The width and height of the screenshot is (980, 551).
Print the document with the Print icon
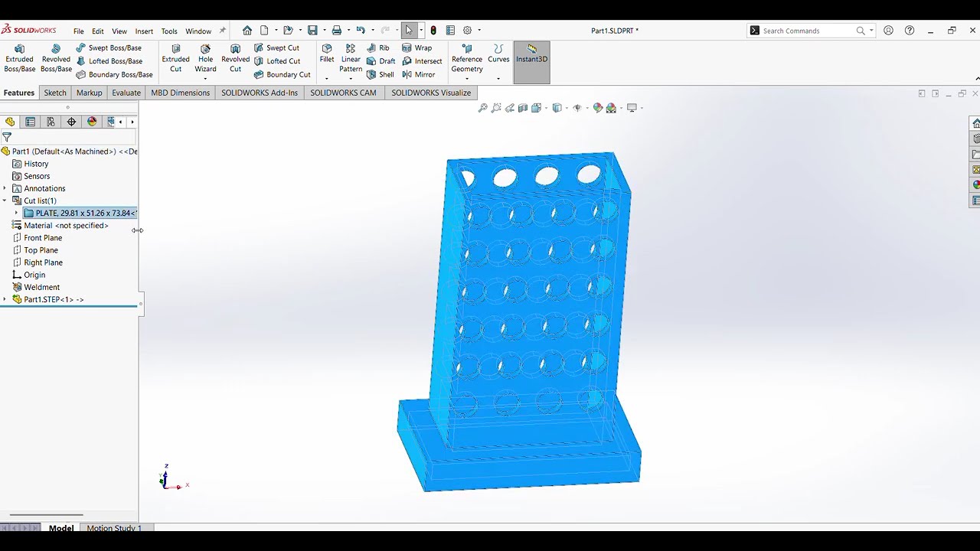(336, 31)
